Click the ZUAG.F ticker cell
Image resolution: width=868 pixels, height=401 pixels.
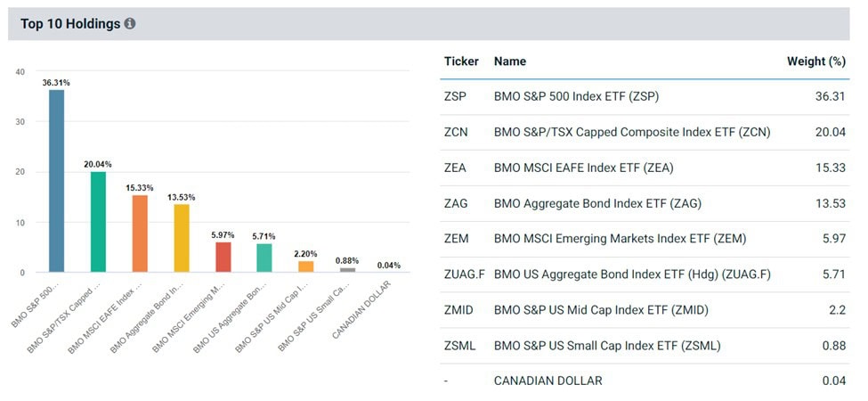click(463, 274)
